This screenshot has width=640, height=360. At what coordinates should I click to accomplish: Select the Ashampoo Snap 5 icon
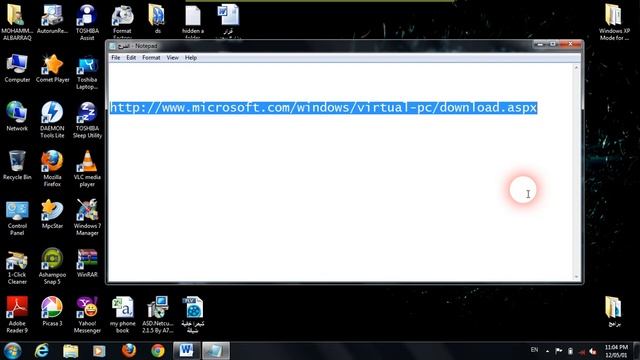(x=52, y=266)
